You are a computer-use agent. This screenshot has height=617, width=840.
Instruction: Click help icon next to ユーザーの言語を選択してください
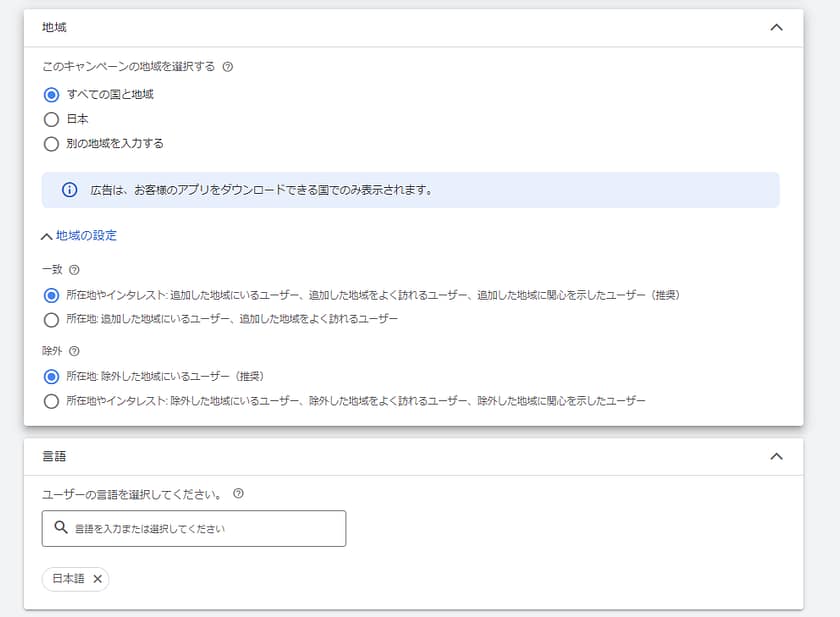click(238, 494)
